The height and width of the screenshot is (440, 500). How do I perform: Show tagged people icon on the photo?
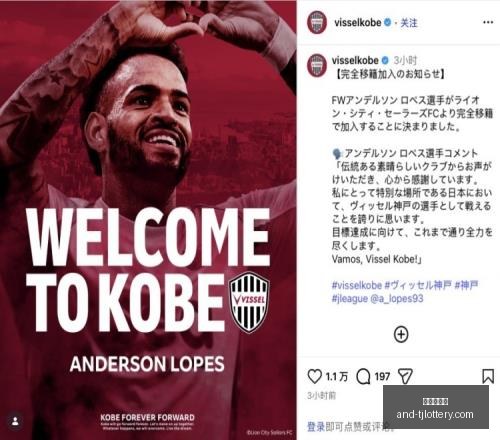coord(15,421)
